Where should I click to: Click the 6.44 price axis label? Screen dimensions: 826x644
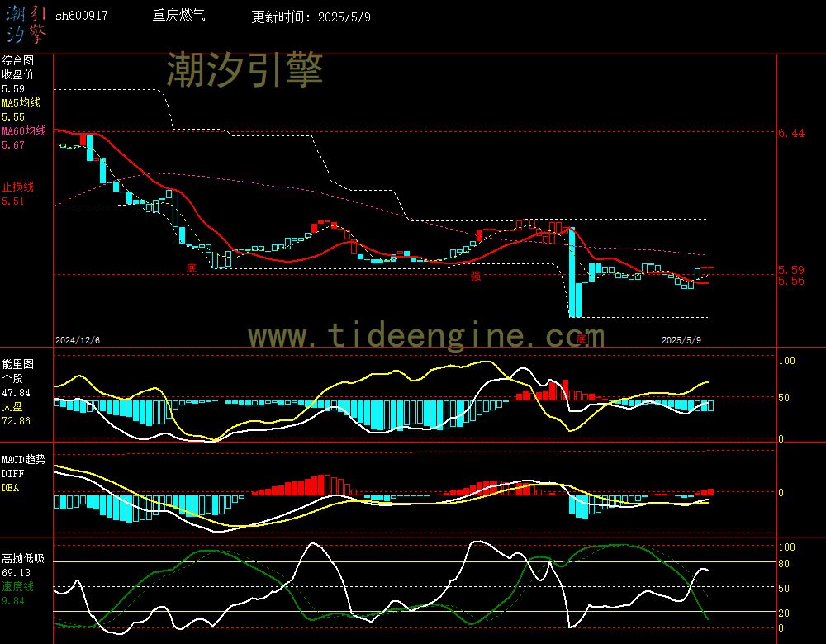[x=791, y=133]
